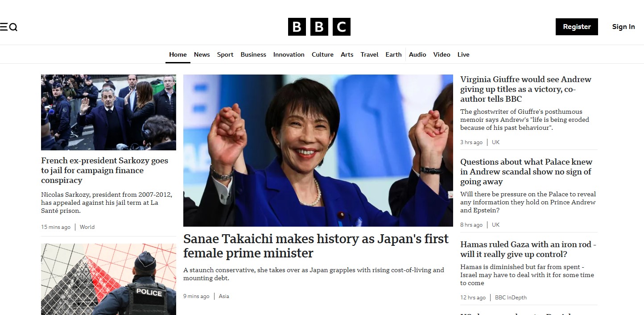Open the Sarkozy crowd photo thumbnail

coord(108,112)
